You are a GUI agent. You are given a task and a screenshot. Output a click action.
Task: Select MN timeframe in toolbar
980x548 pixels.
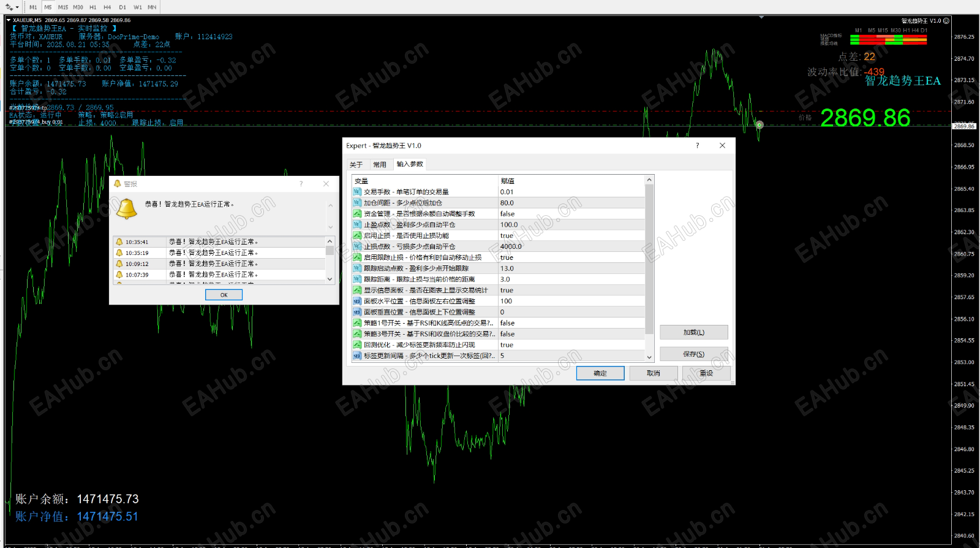[x=152, y=7]
